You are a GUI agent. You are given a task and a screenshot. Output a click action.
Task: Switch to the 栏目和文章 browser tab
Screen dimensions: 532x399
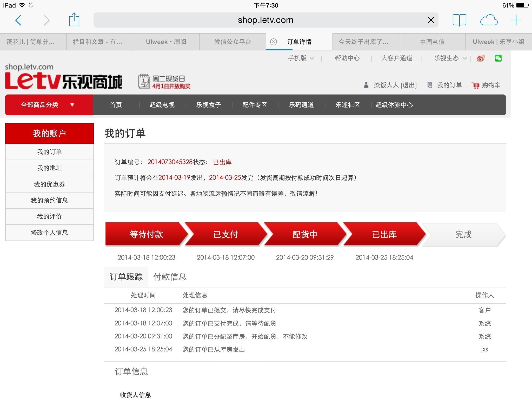(99, 42)
